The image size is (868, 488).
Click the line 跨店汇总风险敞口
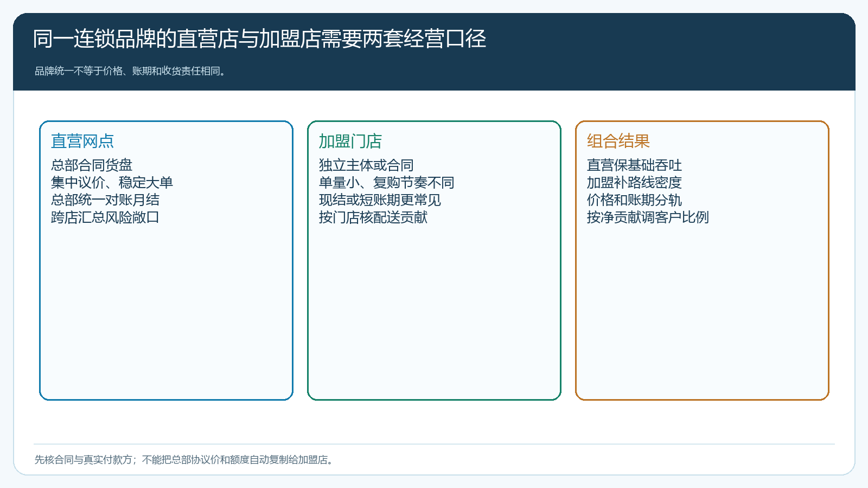(x=105, y=217)
